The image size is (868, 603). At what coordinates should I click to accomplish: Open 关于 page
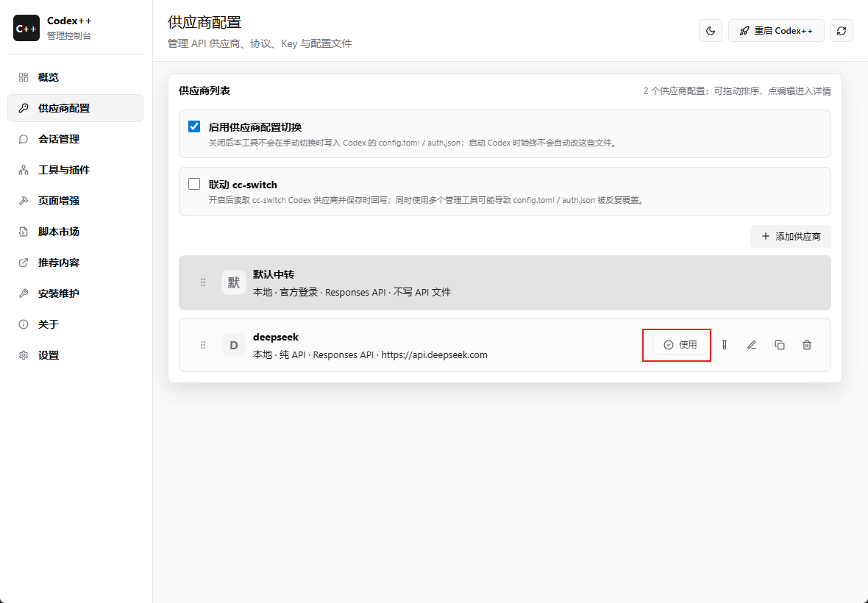(75, 325)
